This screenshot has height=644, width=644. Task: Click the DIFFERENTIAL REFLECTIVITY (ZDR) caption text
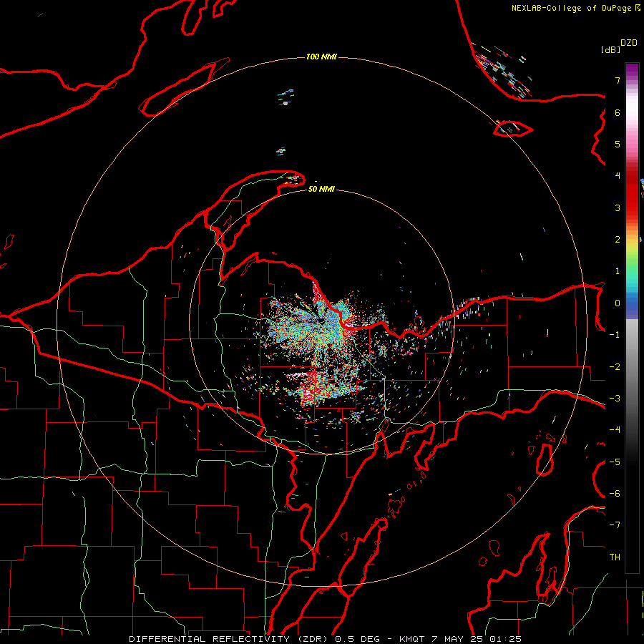(230, 639)
